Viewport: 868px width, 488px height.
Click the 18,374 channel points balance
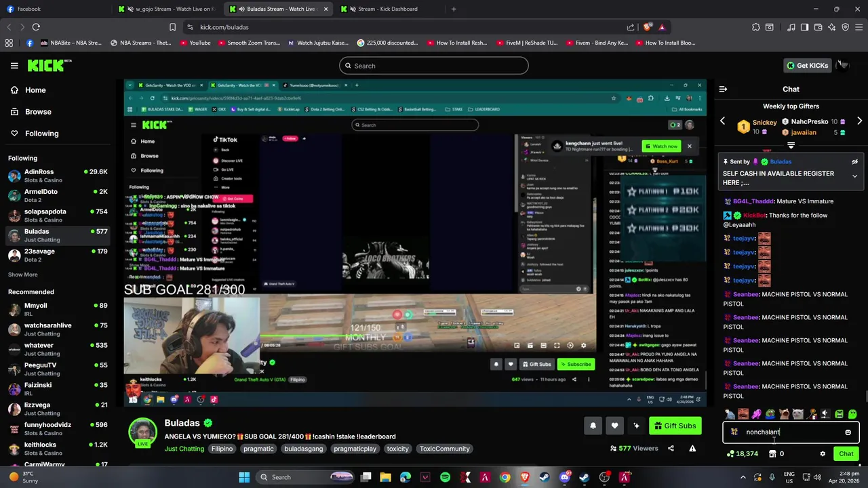tap(742, 453)
